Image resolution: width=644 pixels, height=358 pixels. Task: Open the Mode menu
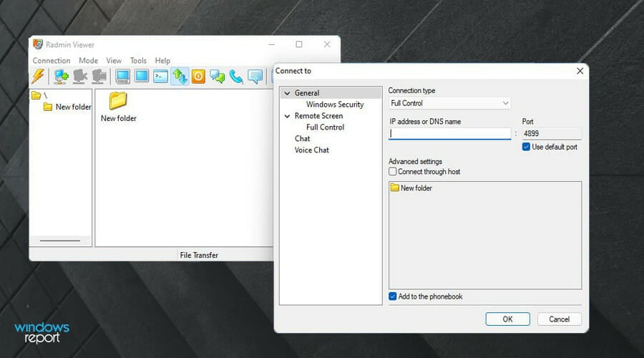[x=88, y=60]
